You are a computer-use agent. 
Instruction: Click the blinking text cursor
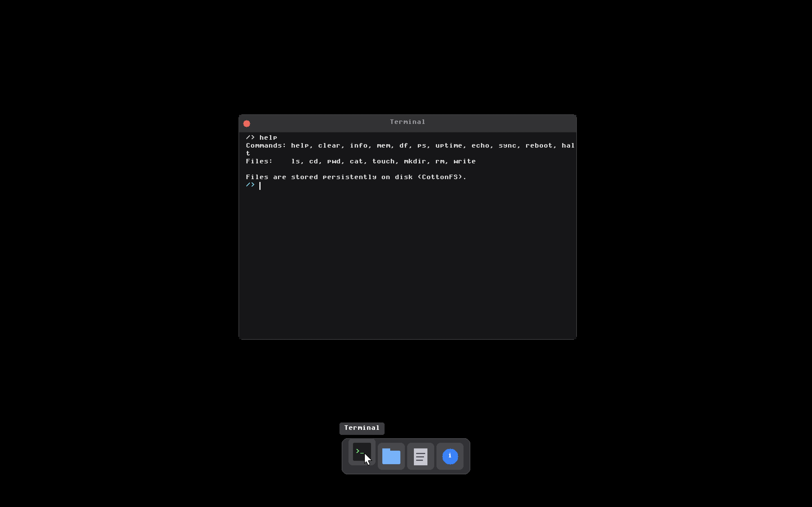(x=260, y=185)
